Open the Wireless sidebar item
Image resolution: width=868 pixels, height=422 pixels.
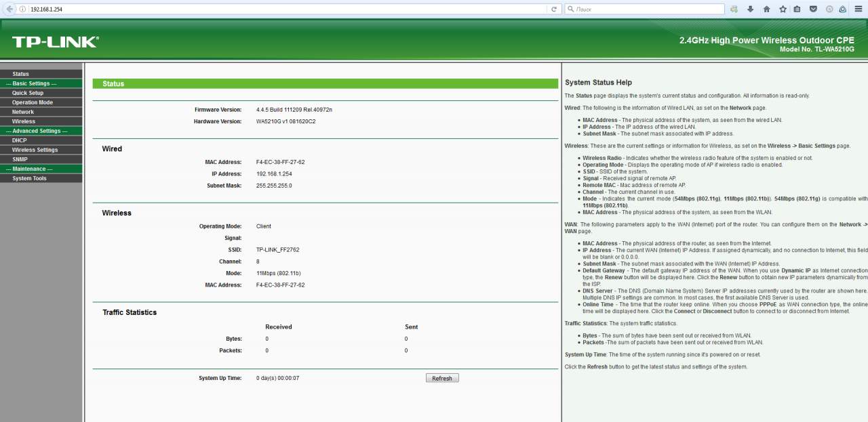point(41,121)
